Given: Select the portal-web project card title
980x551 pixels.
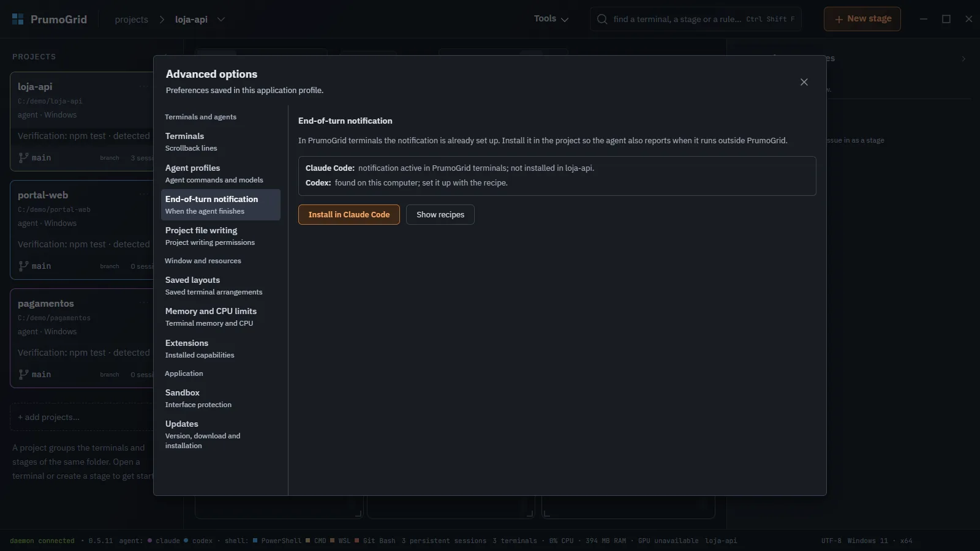Looking at the screenshot, I should pyautogui.click(x=43, y=195).
